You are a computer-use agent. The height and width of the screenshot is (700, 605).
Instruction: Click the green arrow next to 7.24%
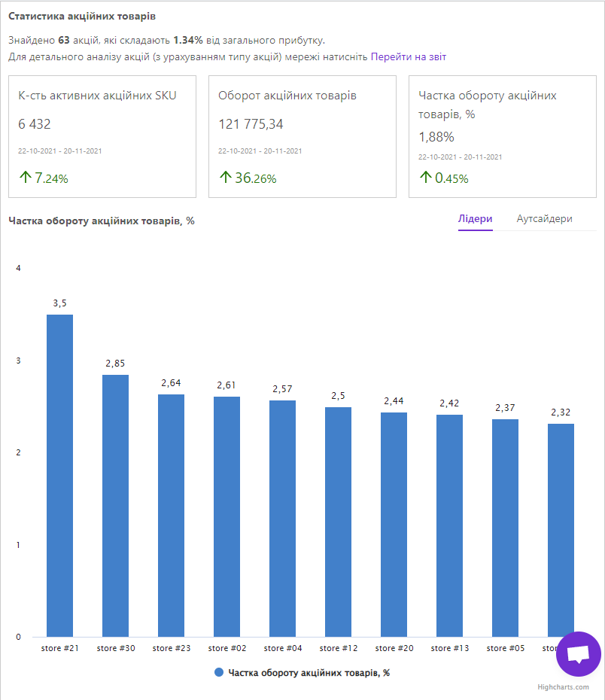(26, 178)
